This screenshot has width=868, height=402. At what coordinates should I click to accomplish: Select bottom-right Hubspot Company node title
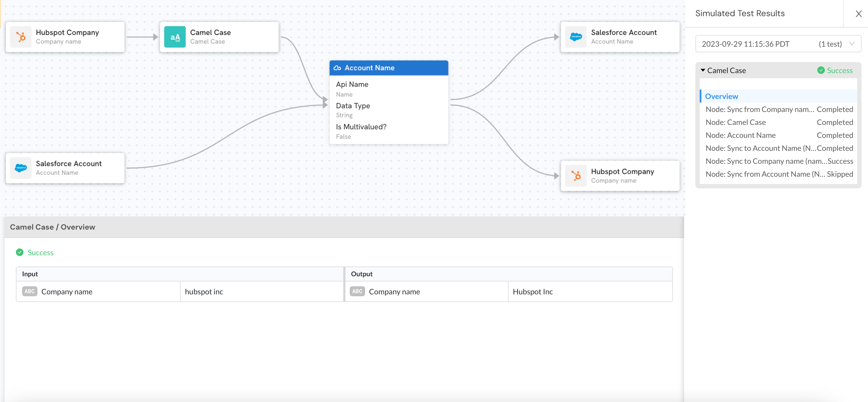coord(622,172)
